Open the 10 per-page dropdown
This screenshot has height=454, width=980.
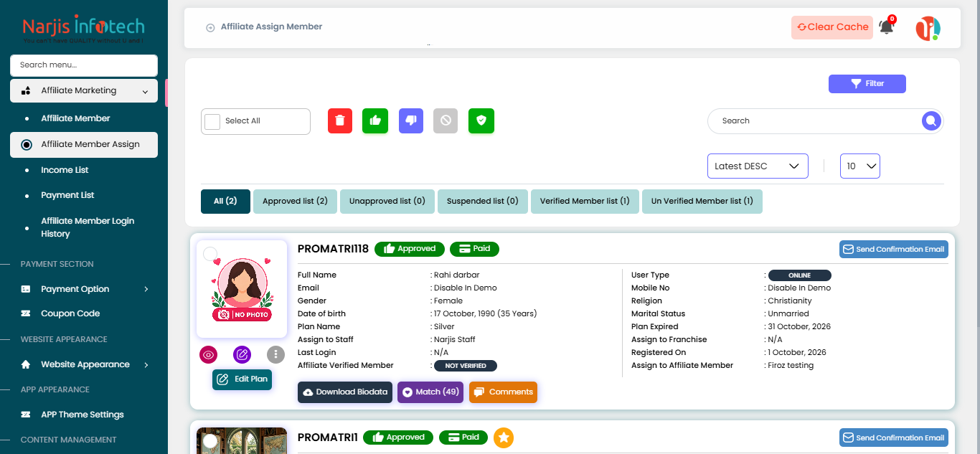pyautogui.click(x=860, y=166)
